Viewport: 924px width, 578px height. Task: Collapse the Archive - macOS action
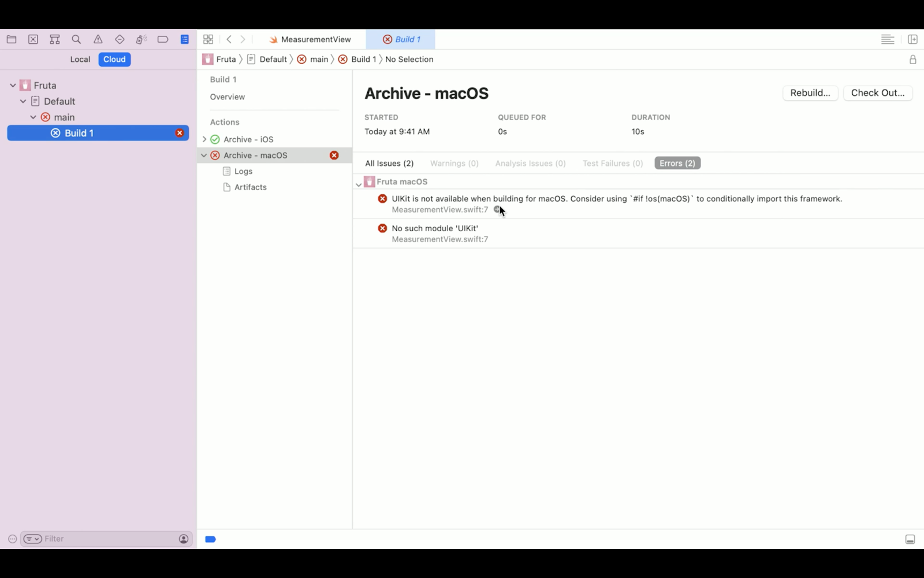(204, 155)
